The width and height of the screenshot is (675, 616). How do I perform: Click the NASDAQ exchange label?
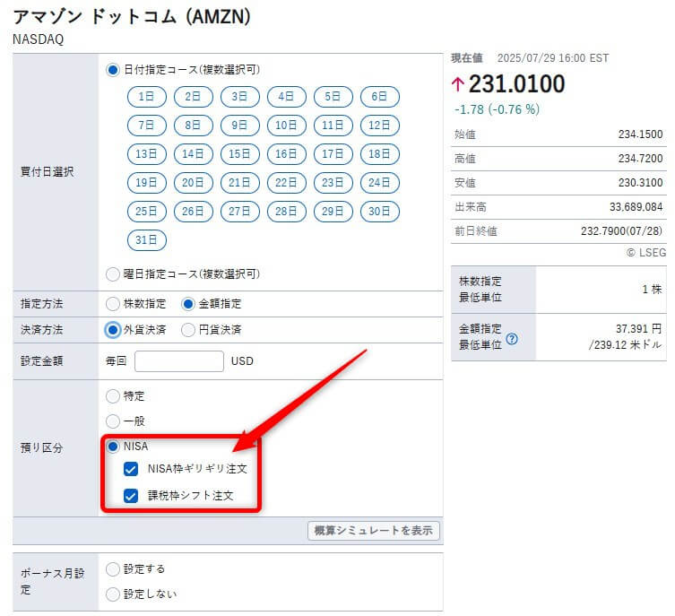pyautogui.click(x=39, y=39)
